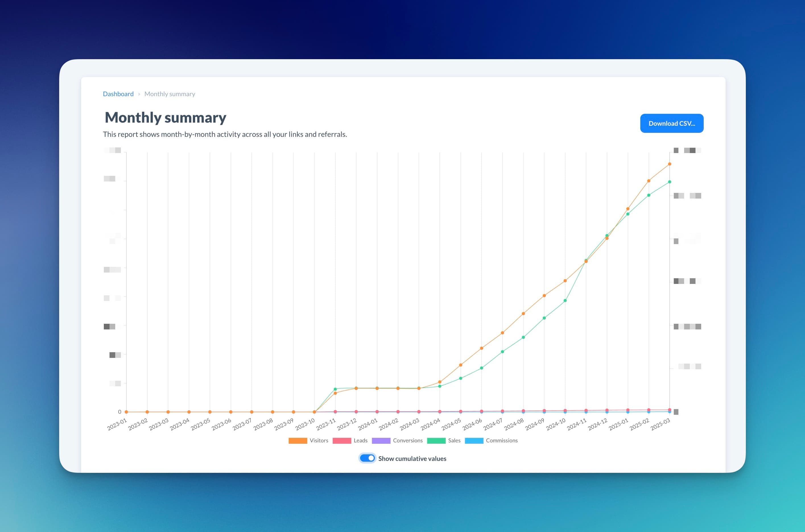
Task: Click the pink Leads point at 2025-03
Action: (x=669, y=409)
